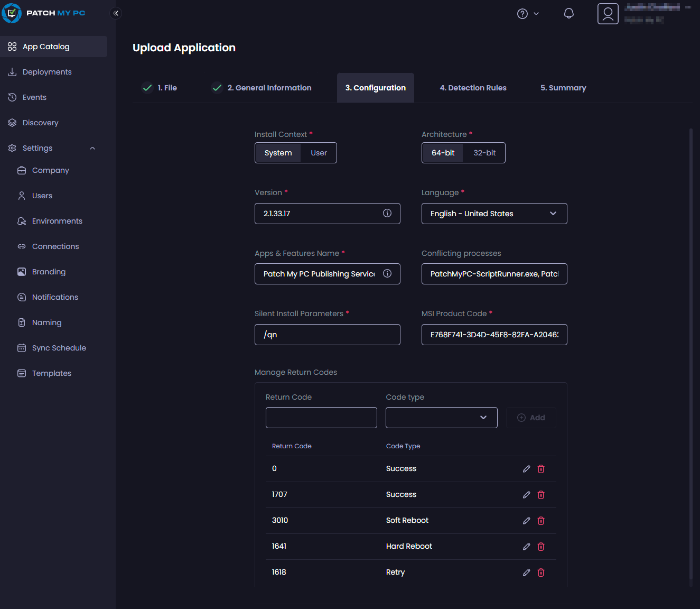Collapse the Settings section in the sidebar

[92, 147]
